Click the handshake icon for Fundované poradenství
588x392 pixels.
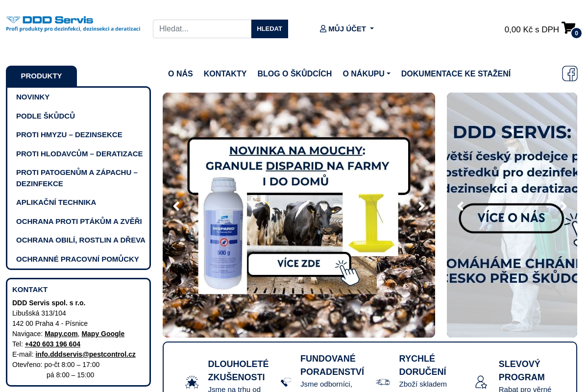(x=286, y=382)
